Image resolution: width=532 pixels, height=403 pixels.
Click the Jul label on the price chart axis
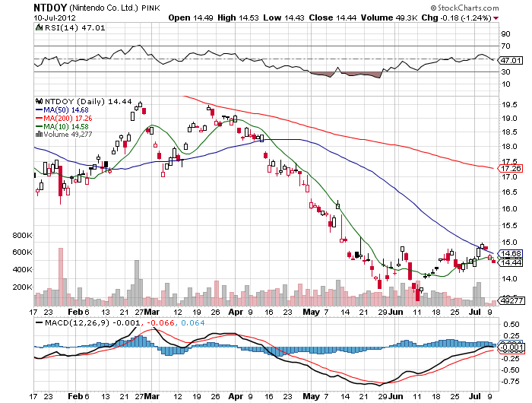pos(475,312)
